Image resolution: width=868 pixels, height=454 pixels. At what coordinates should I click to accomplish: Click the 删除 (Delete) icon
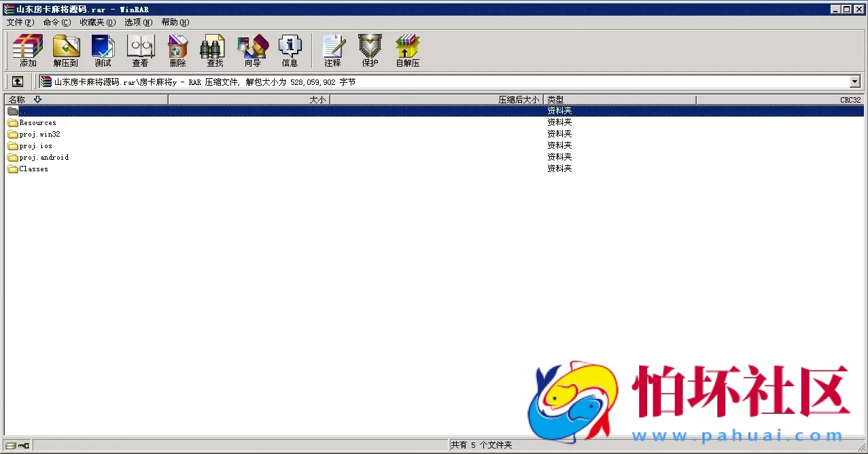coord(177,50)
